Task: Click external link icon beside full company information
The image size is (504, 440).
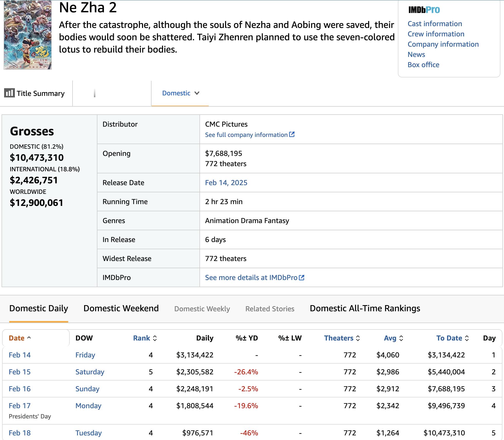Action: point(292,134)
